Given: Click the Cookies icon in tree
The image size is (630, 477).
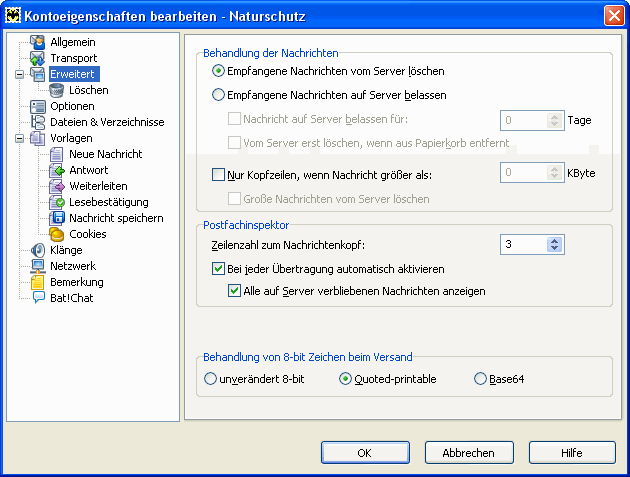Looking at the screenshot, I should point(57,234).
